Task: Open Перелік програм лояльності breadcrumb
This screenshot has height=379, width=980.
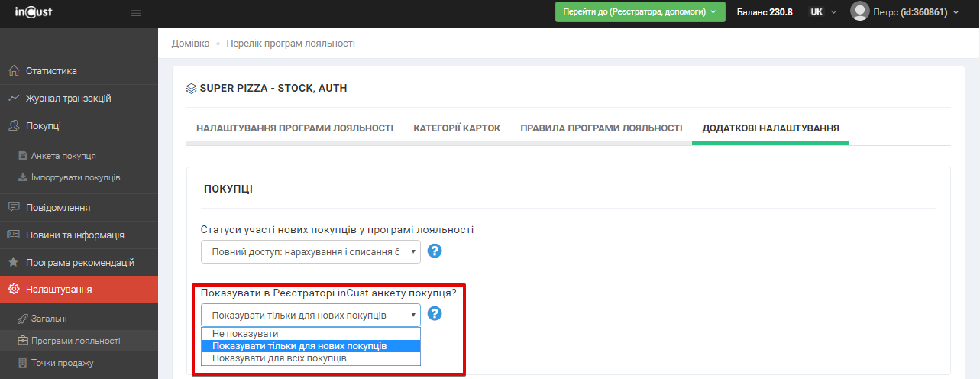Action: (290, 44)
